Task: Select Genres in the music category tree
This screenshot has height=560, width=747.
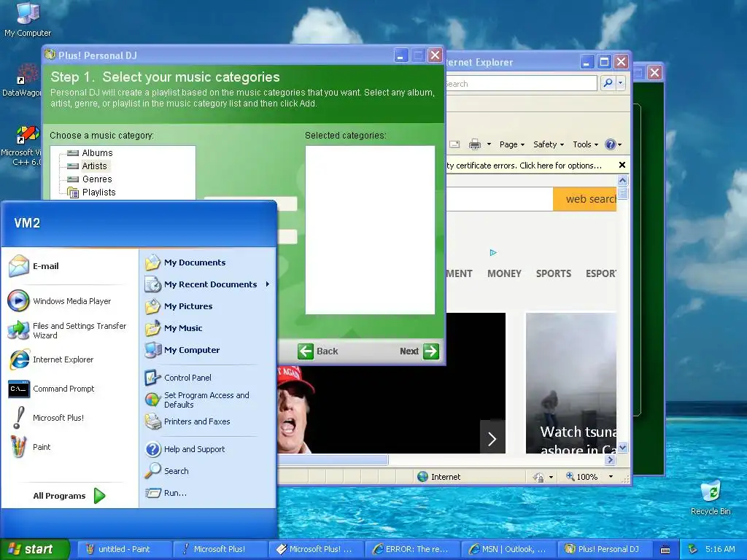Action: pos(97,179)
